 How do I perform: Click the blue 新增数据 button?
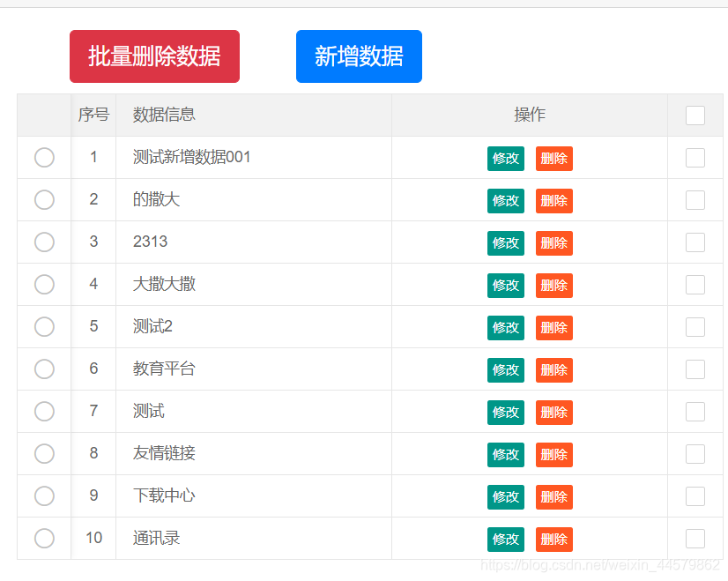(359, 56)
